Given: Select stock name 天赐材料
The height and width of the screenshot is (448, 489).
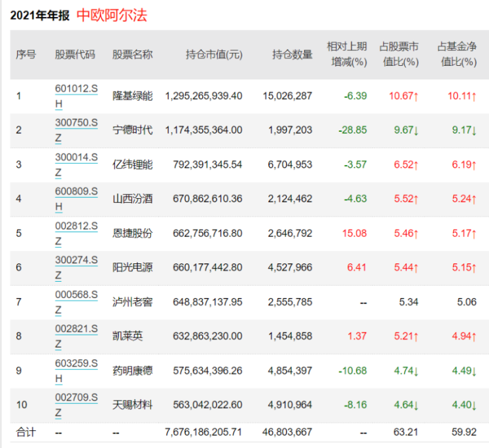Looking at the screenshot, I should pyautogui.click(x=132, y=405).
